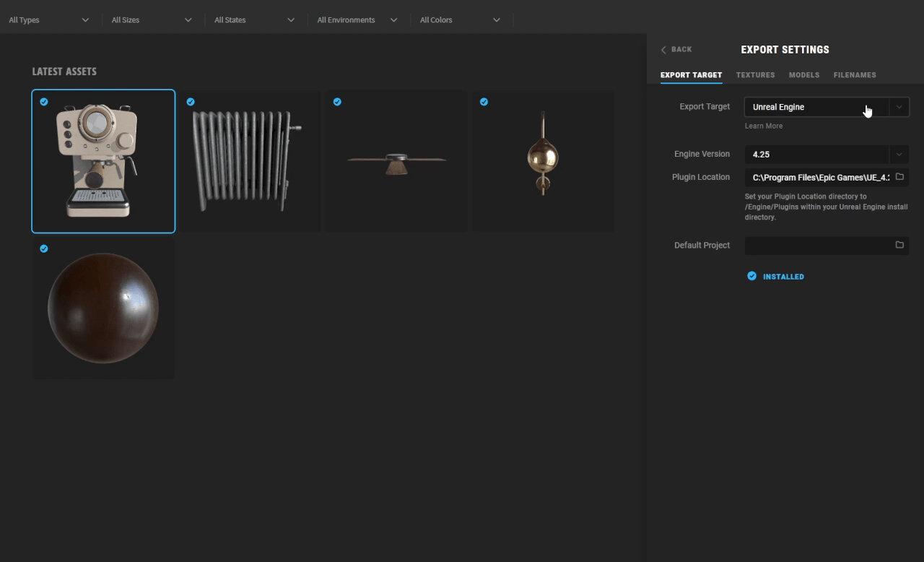Open the Learn More link
Screen dimensions: 924x562
(763, 125)
